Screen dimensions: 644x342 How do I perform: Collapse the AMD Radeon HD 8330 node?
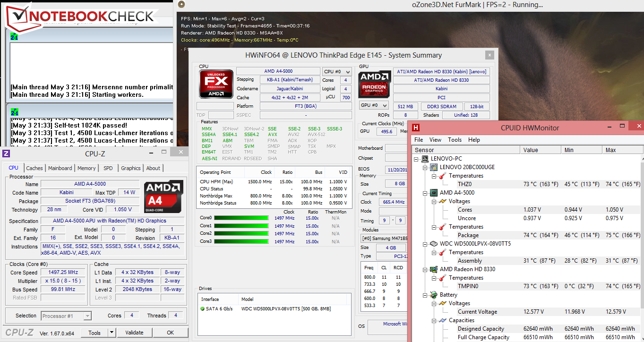coord(425,269)
